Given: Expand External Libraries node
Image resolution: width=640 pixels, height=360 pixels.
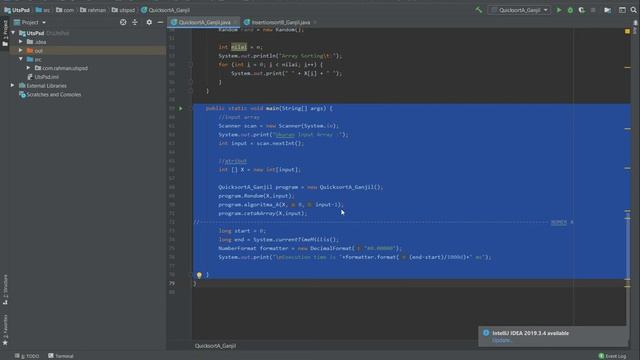Looking at the screenshot, I should (x=12, y=85).
